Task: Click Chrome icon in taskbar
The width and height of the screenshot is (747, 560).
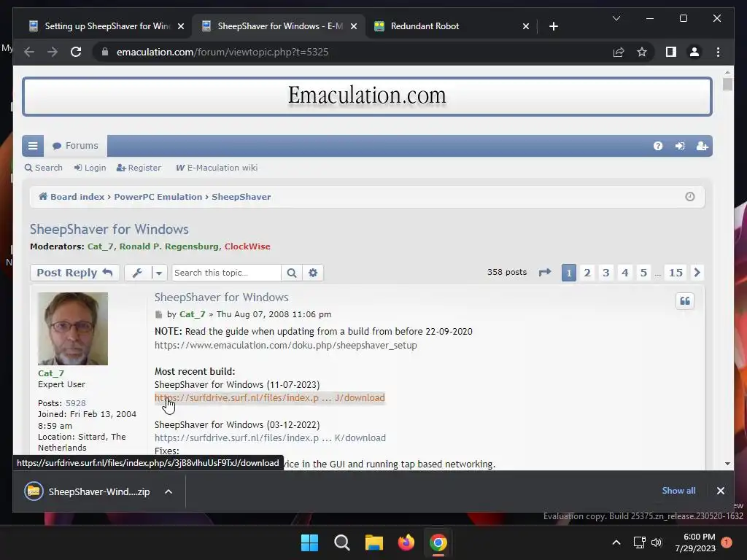Action: pyautogui.click(x=438, y=542)
